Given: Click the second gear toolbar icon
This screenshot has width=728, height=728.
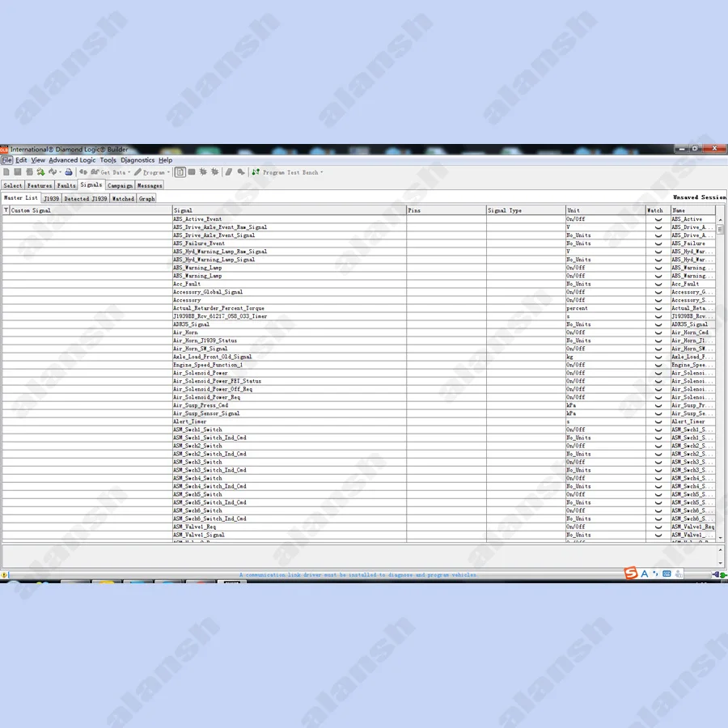Looking at the screenshot, I should [x=214, y=172].
